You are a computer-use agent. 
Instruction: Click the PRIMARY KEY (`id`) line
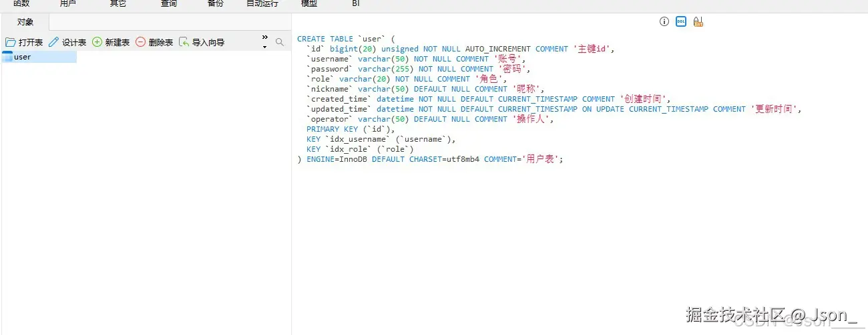pyautogui.click(x=351, y=129)
